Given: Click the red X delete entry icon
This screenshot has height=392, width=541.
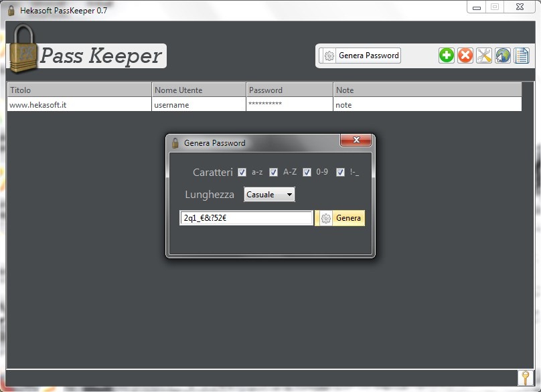Looking at the screenshot, I should coord(465,56).
